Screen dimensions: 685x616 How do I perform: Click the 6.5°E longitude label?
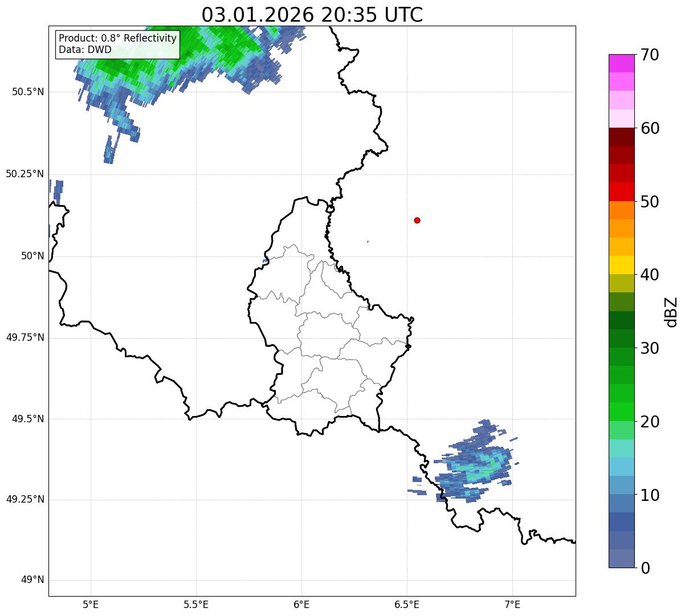pyautogui.click(x=407, y=604)
